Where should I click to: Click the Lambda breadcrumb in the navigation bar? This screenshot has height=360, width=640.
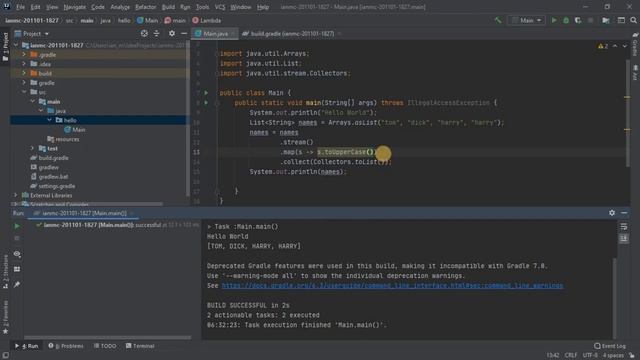[x=207, y=20]
